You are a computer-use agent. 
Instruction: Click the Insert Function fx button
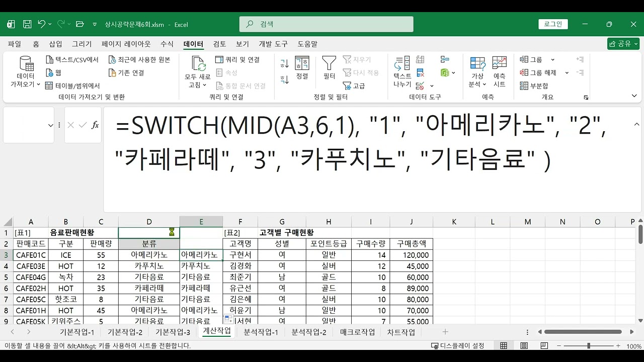95,125
